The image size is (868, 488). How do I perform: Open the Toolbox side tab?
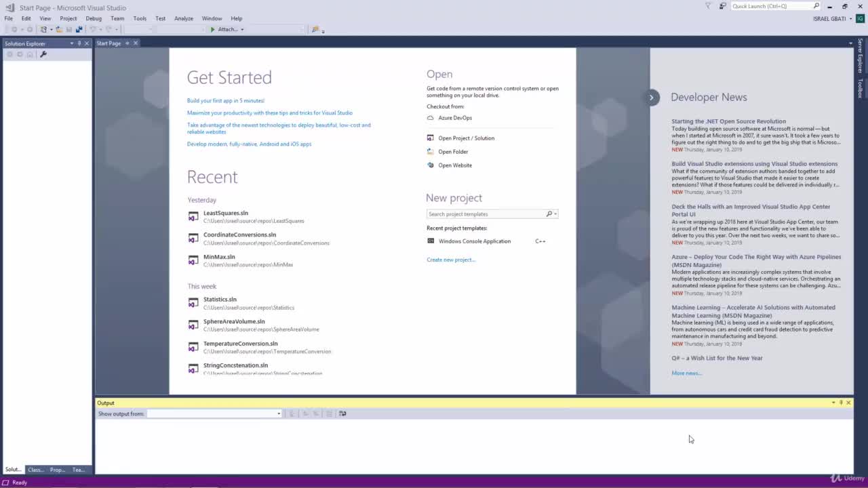[x=861, y=88]
